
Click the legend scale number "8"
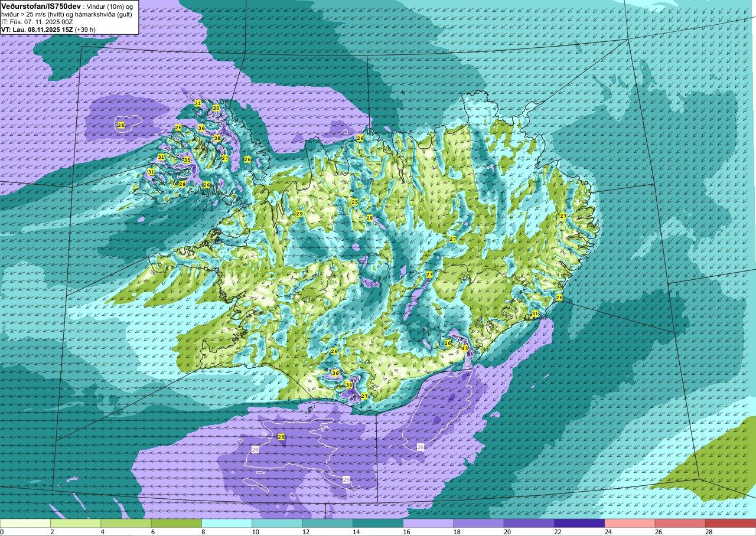[x=203, y=532]
